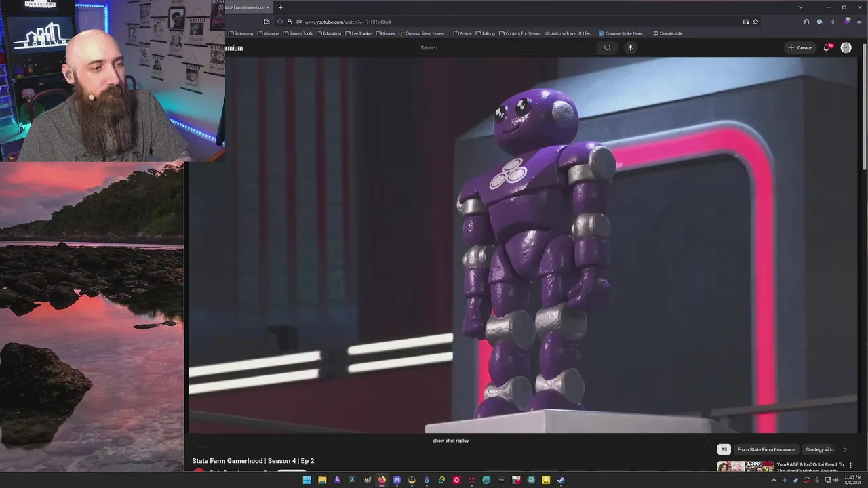Expand more filter chips with arrow
This screenshot has height=488, width=868.
845,449
